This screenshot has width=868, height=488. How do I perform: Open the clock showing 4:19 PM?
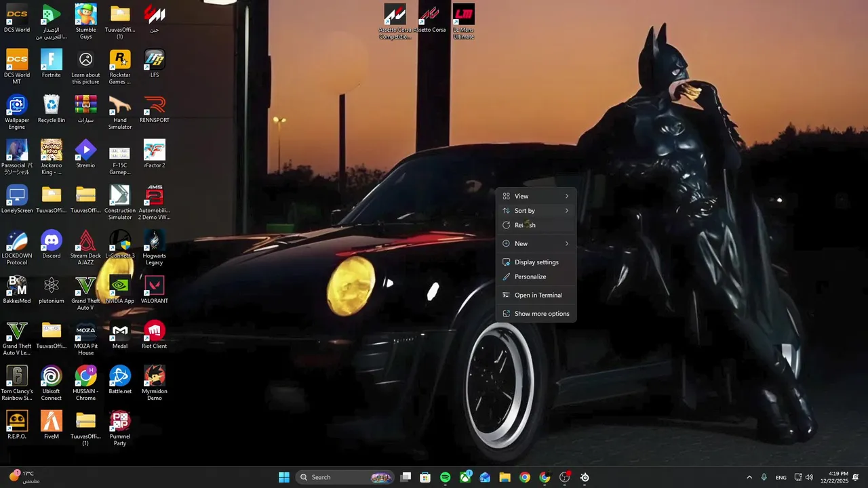834,477
